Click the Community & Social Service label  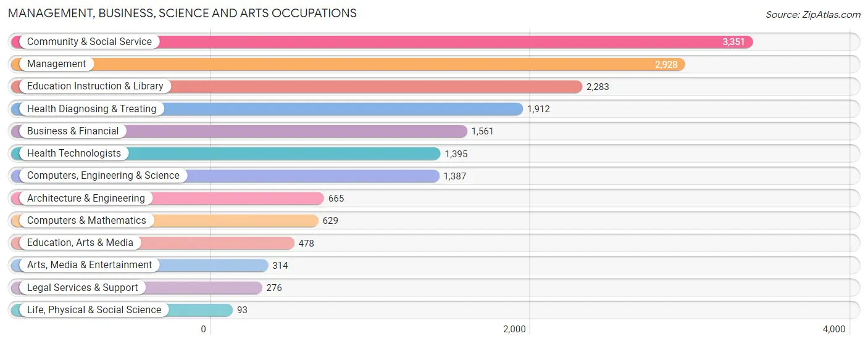tap(90, 42)
